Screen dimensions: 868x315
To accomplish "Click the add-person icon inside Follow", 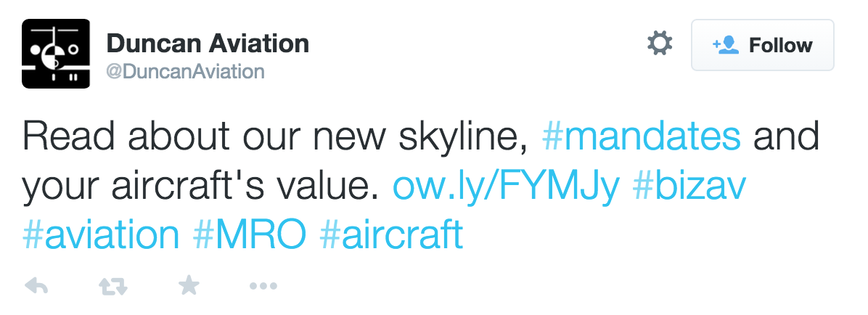I will 726,45.
